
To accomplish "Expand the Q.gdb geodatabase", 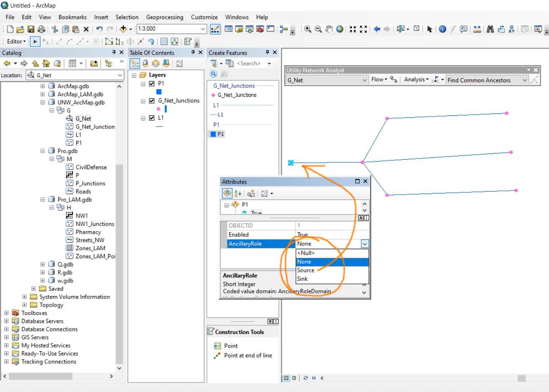I will 43,264.
